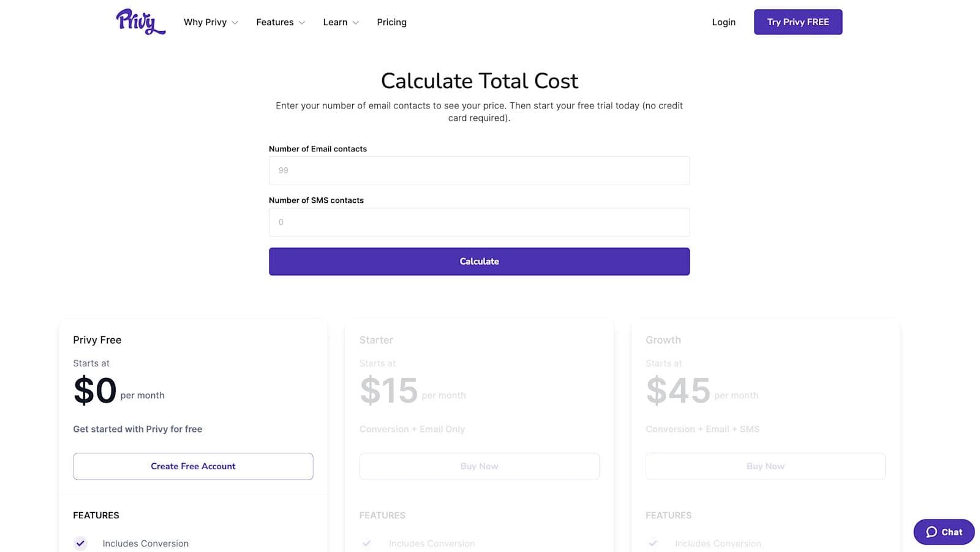Screen dimensions: 980x552
Task: Click the checkmark beside Includes Conversion in Privy Free
Action: [x=81, y=543]
